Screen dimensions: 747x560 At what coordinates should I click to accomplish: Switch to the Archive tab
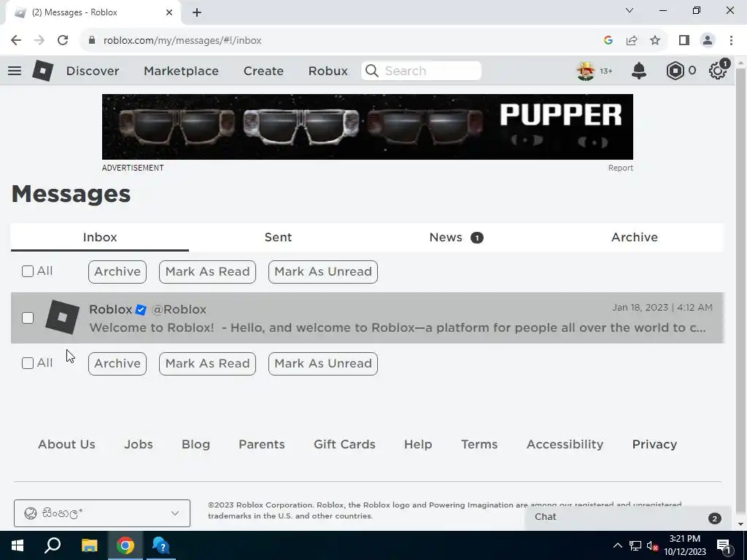click(x=634, y=237)
